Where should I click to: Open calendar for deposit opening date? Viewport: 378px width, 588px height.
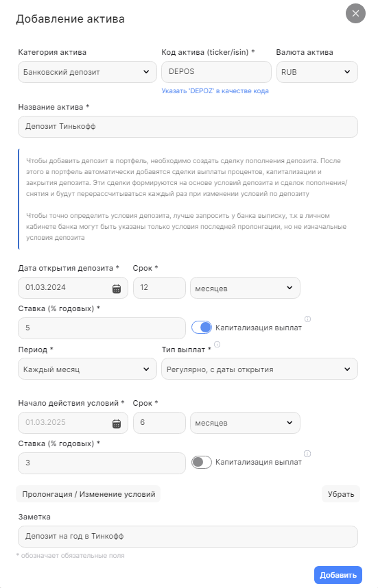click(x=117, y=289)
